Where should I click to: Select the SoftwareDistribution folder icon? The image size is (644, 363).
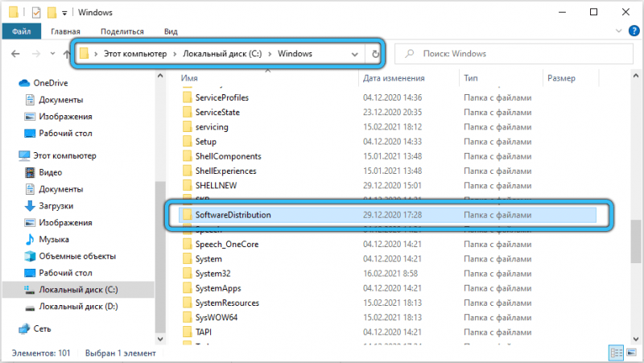click(x=188, y=215)
